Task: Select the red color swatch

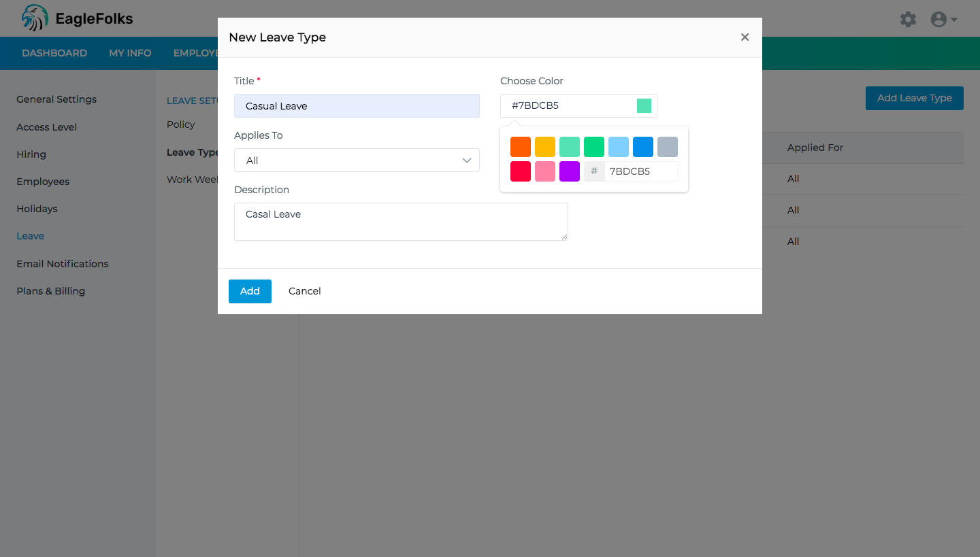Action: click(x=521, y=171)
